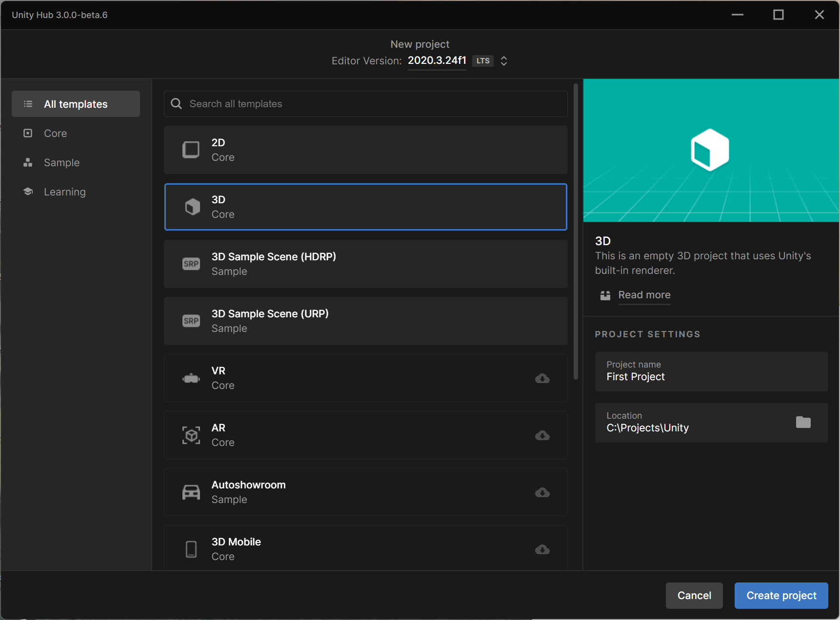The height and width of the screenshot is (620, 840).
Task: Select the All templates sidebar entry
Action: (x=76, y=104)
